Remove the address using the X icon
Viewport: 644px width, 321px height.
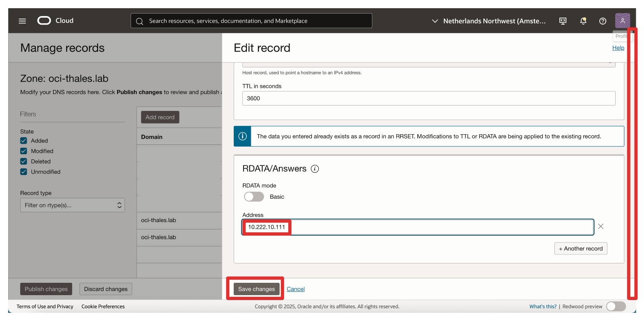point(600,226)
